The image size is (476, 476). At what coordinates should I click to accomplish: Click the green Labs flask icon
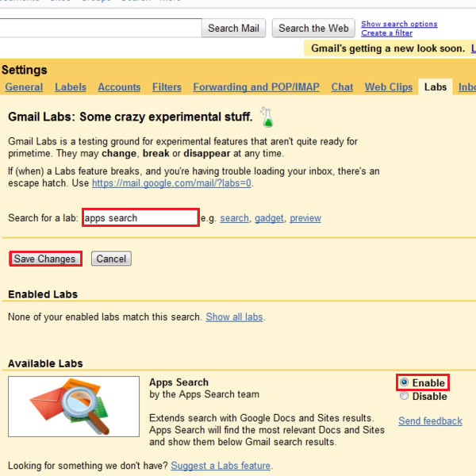(267, 117)
